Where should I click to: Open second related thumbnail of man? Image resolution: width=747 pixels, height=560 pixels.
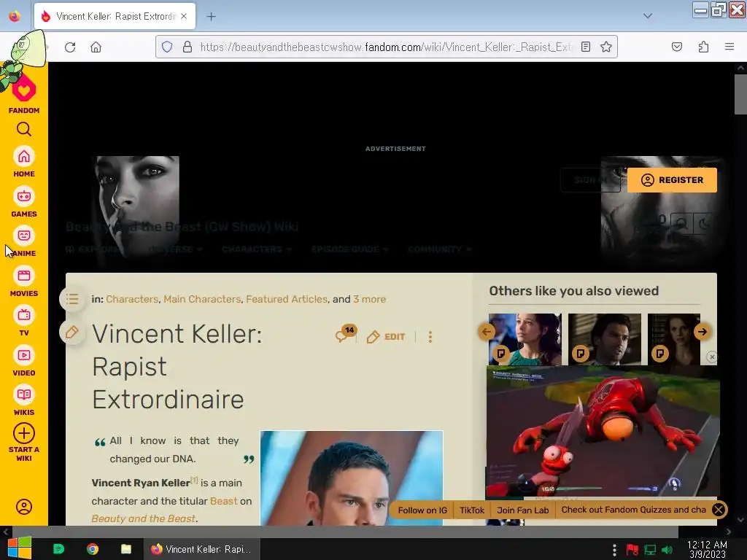pos(605,339)
